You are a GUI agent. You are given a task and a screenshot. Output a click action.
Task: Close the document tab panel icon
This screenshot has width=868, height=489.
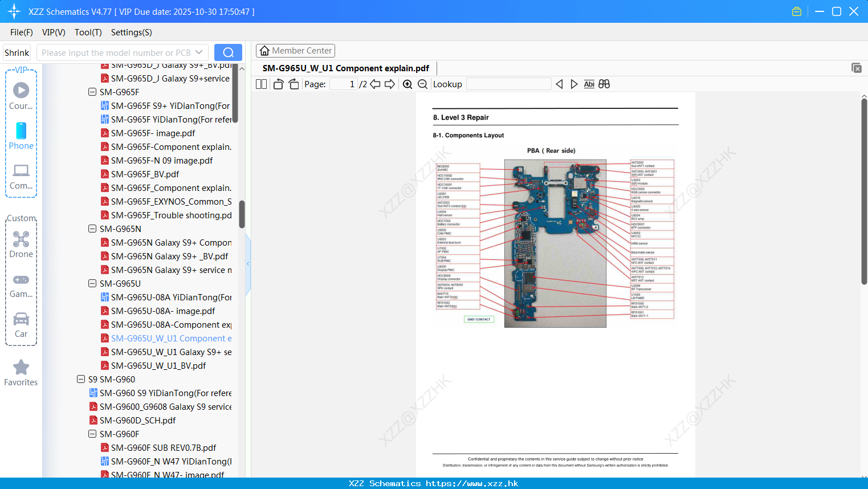[856, 68]
